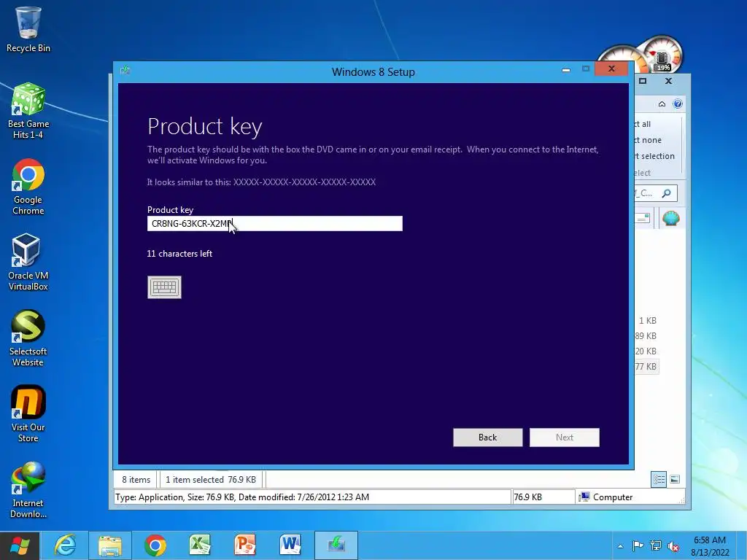Launch Word from the taskbar

pos(290,545)
